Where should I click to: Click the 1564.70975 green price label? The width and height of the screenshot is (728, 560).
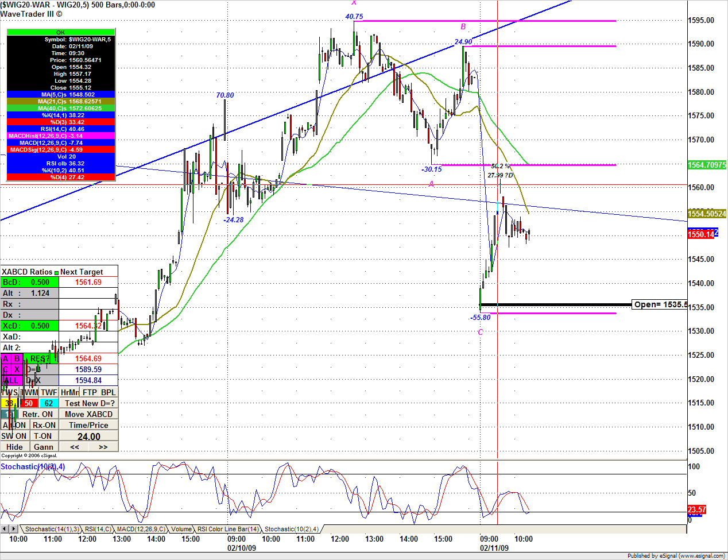click(x=707, y=165)
